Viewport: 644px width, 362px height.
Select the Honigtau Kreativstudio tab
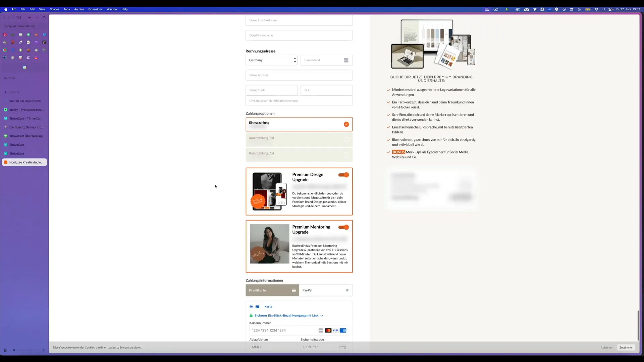tap(24, 162)
